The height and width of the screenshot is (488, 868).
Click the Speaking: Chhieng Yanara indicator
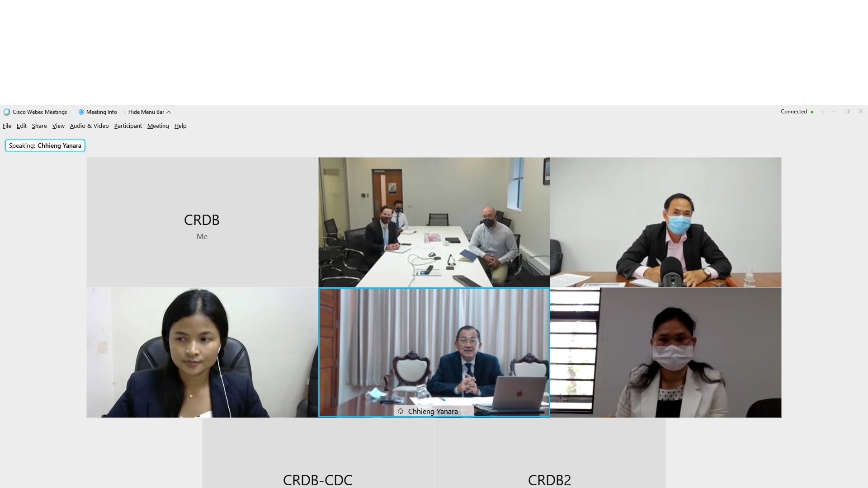pos(45,145)
